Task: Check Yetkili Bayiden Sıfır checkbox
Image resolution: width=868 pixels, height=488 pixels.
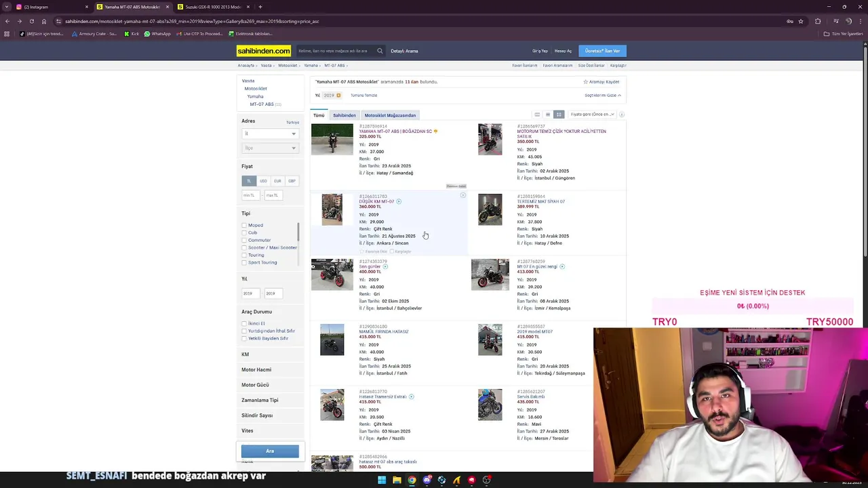Action: coord(244,339)
